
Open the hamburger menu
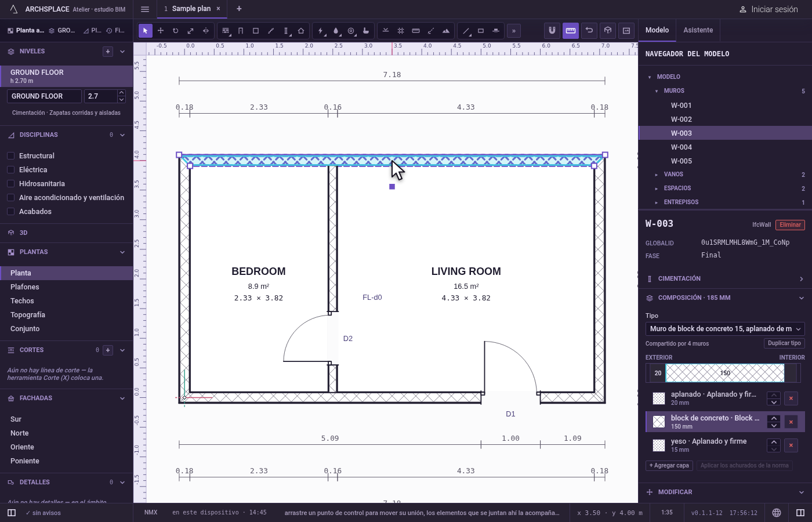click(x=145, y=9)
